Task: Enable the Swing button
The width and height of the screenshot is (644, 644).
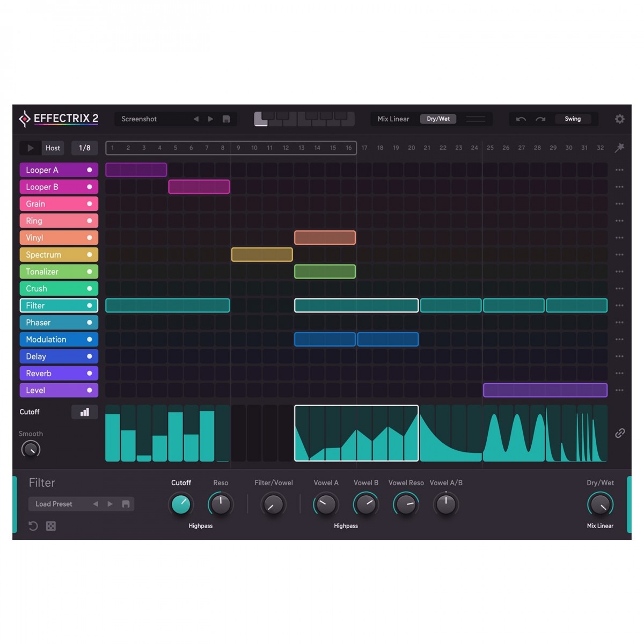Action: [573, 119]
